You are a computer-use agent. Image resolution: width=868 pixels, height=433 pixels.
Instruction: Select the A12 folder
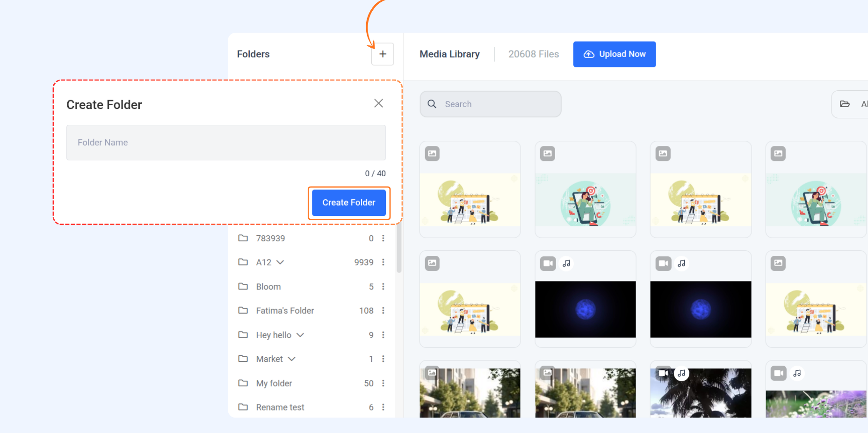pos(264,262)
